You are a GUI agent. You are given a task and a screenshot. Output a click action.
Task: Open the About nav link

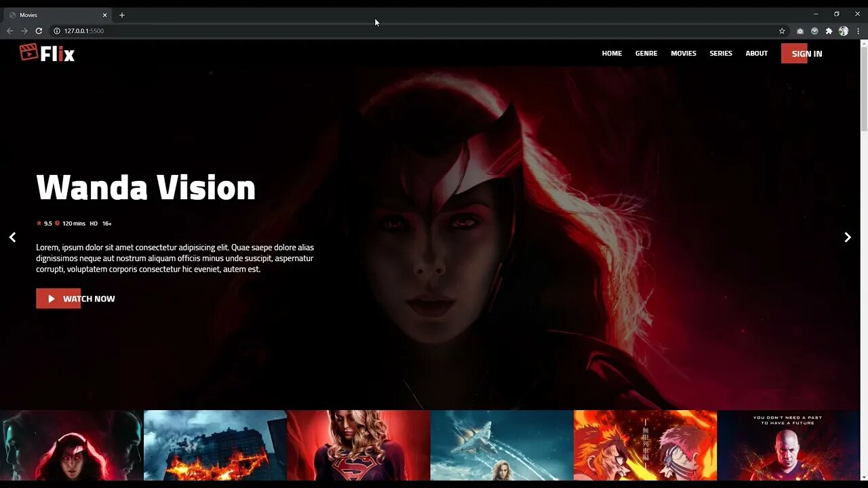(x=757, y=54)
